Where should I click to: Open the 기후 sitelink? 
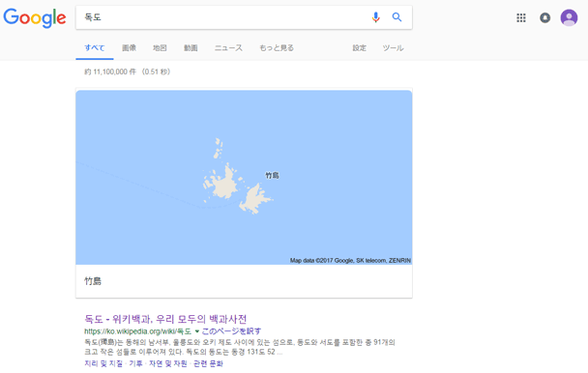[135, 363]
